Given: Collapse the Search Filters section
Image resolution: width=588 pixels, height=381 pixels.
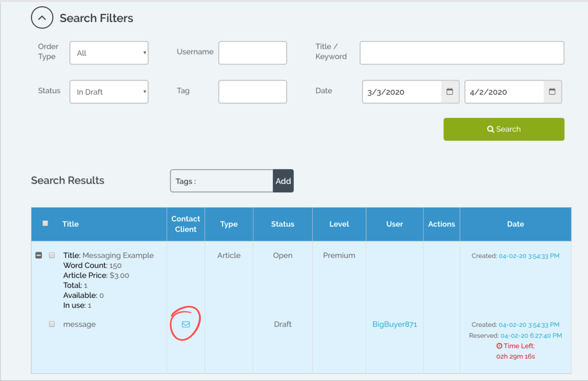Looking at the screenshot, I should pos(42,18).
